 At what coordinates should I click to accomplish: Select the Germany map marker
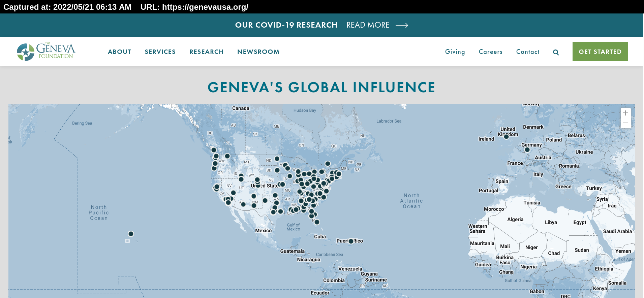pyautogui.click(x=527, y=150)
